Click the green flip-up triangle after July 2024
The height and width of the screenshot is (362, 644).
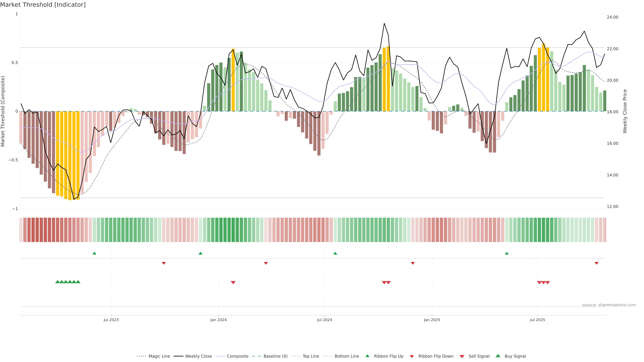tap(335, 253)
